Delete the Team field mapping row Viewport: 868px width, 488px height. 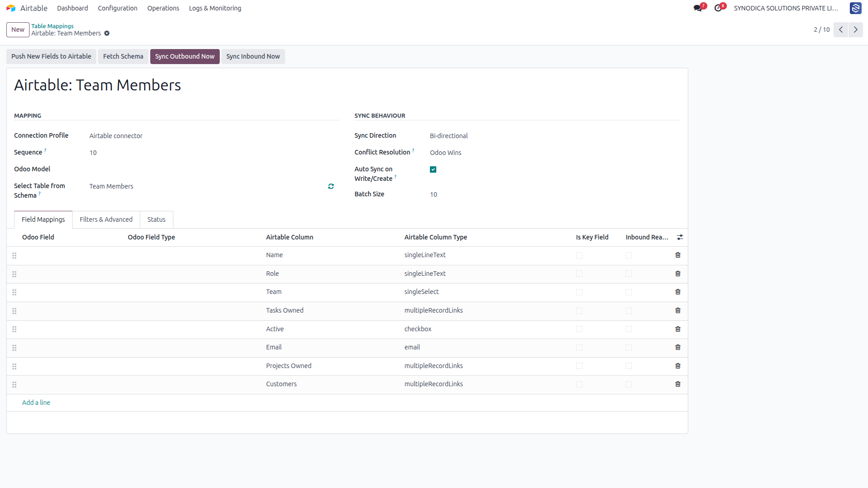click(x=678, y=292)
